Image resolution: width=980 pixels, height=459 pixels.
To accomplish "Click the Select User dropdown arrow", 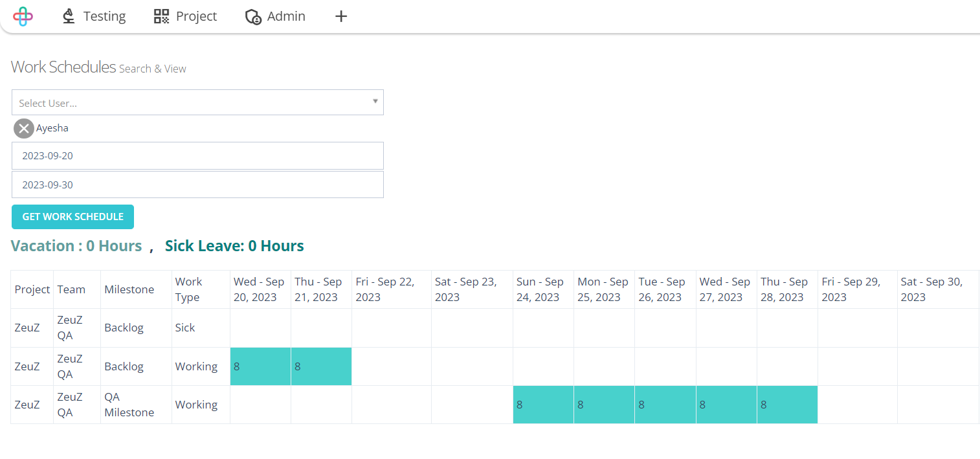I will [375, 101].
